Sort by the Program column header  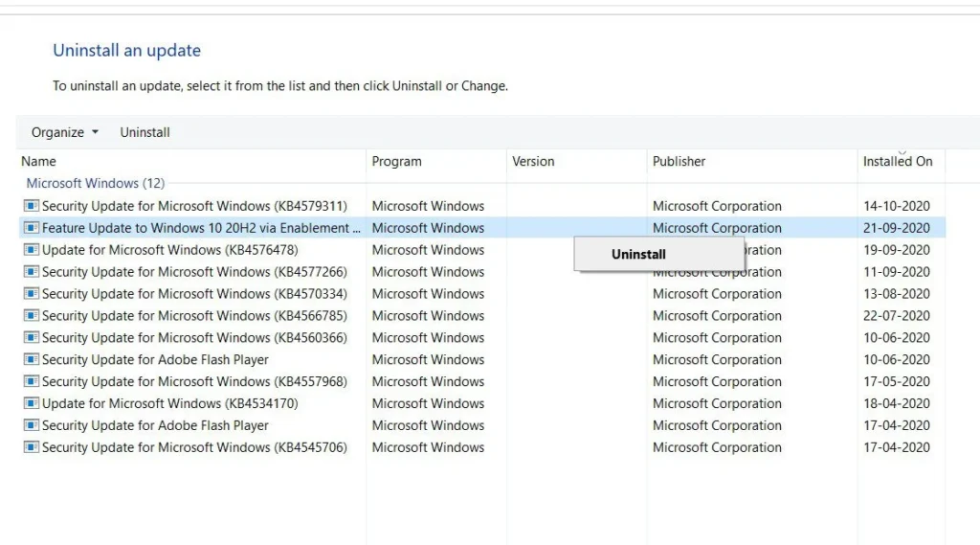click(436, 162)
